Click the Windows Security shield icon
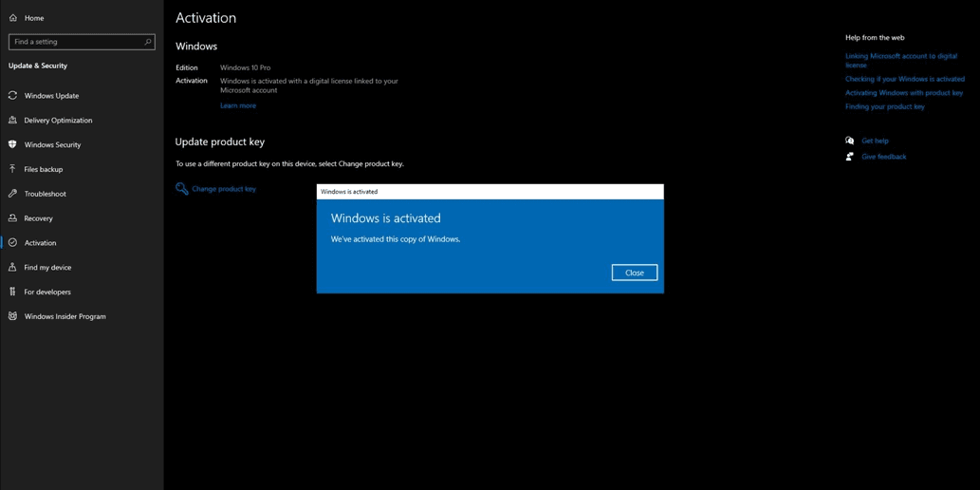Screen dimensions: 980x490 [x=12, y=144]
